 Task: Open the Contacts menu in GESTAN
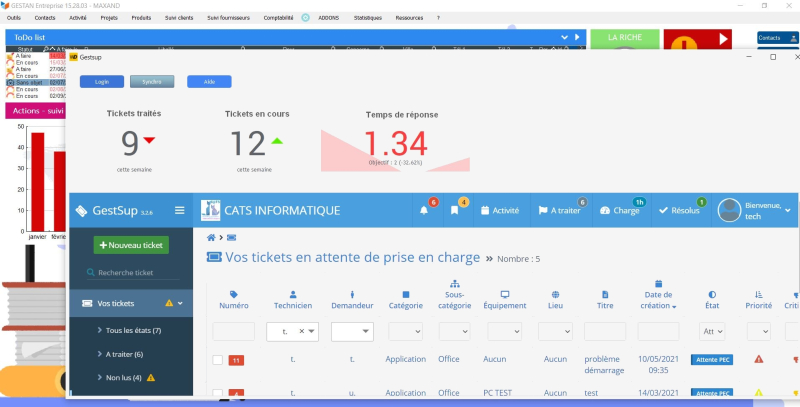click(45, 18)
